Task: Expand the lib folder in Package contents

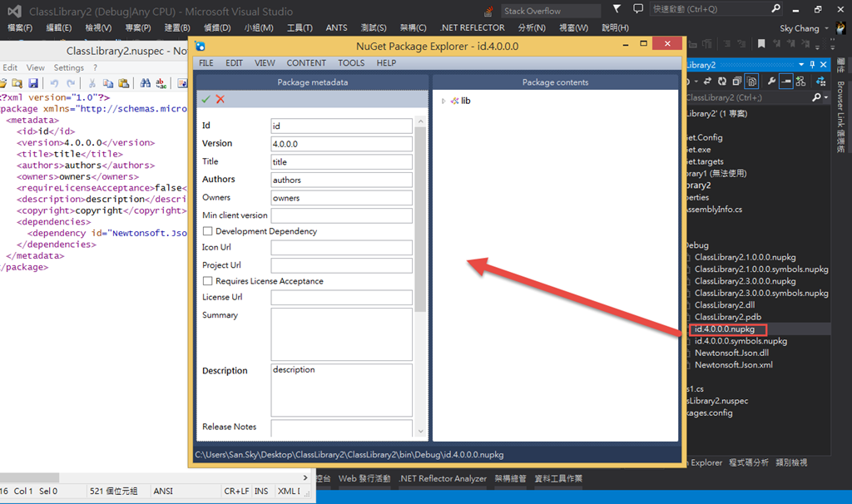Action: tap(443, 101)
